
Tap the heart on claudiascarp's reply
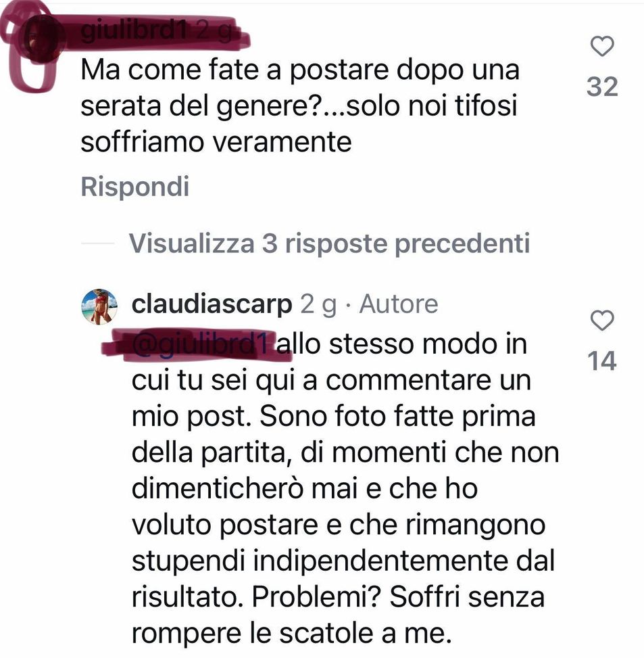click(x=602, y=321)
